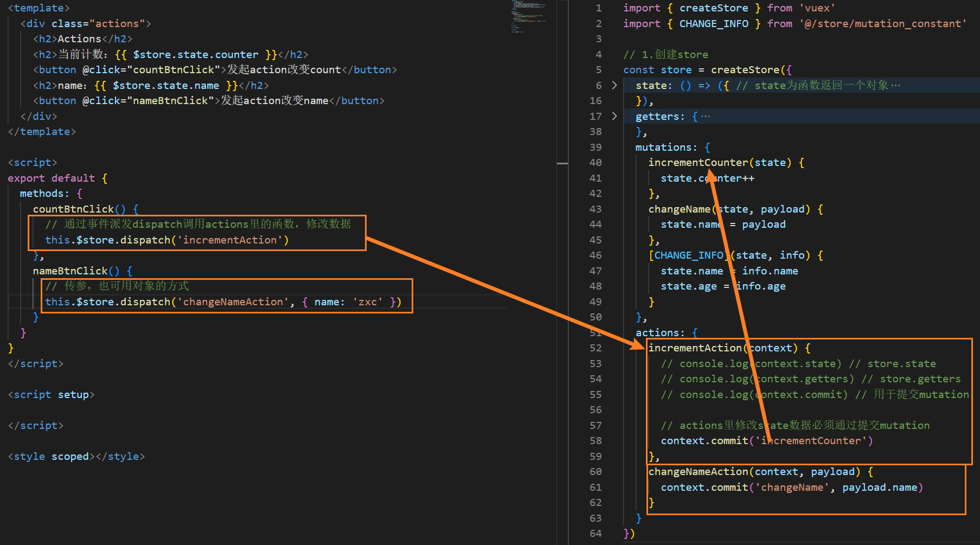Click line number 40 in the gutter
The image size is (980, 545).
coord(595,163)
